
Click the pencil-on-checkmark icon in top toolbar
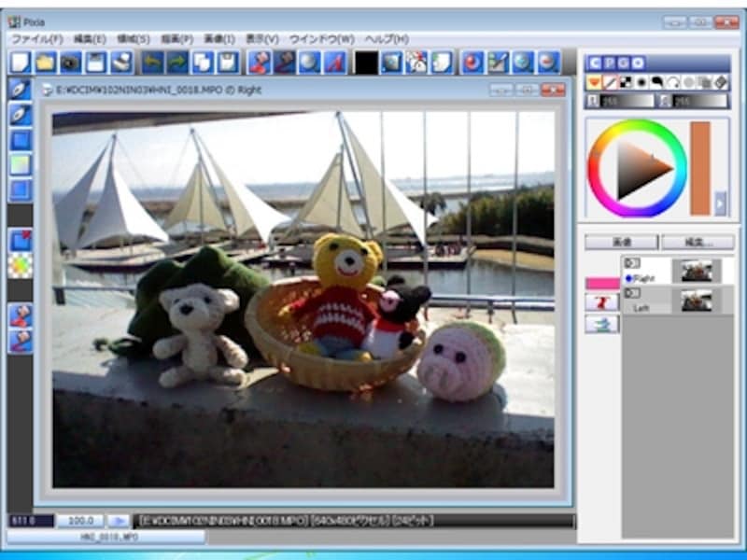[498, 63]
